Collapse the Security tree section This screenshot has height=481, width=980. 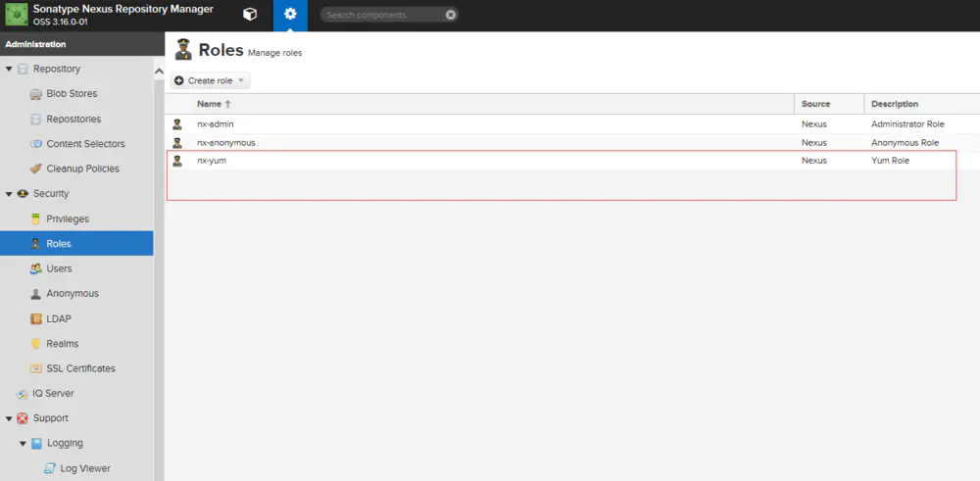(9, 194)
